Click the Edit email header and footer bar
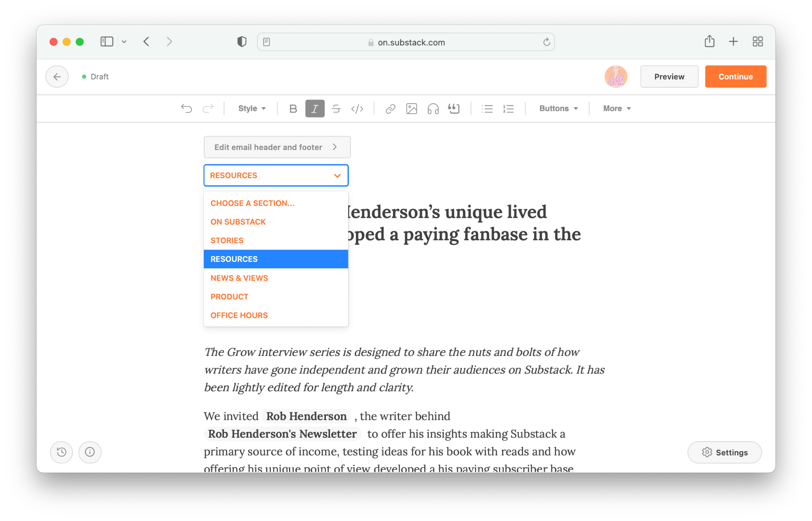The width and height of the screenshot is (812, 521). (277, 147)
